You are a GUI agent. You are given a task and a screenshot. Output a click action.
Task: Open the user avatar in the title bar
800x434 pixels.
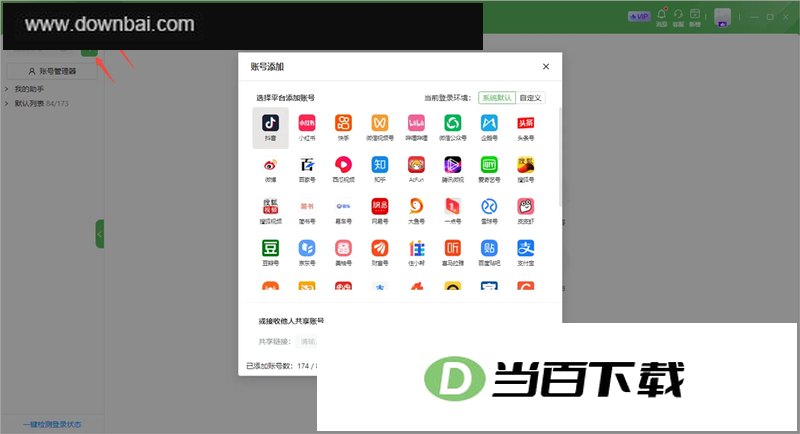click(x=722, y=17)
